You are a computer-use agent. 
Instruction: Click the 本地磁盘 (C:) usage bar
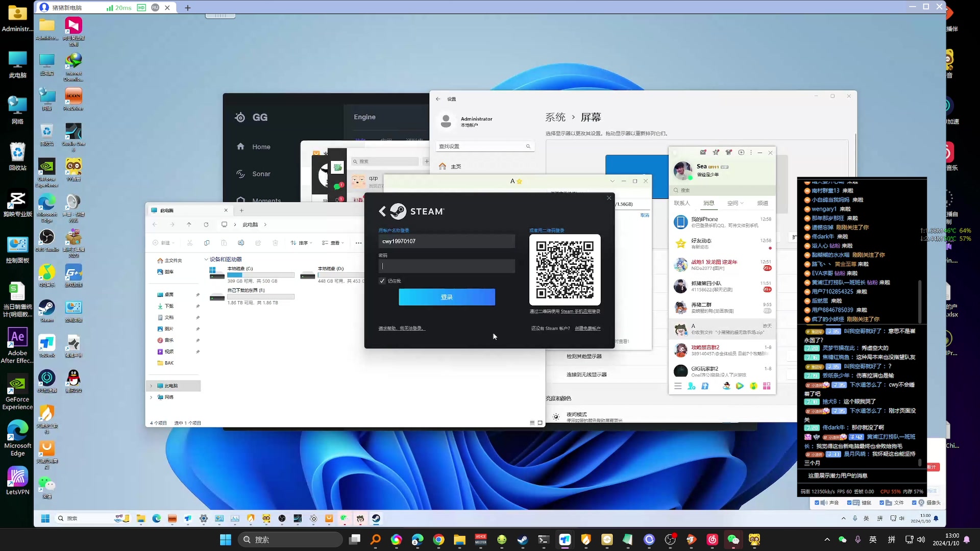[261, 275]
